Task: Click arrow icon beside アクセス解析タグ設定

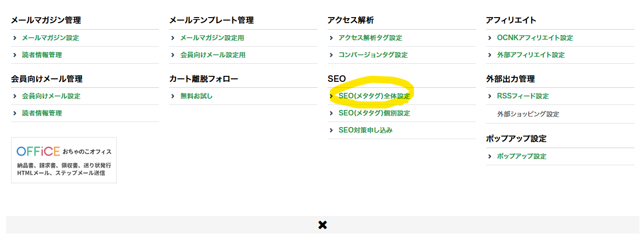Action: point(332,38)
